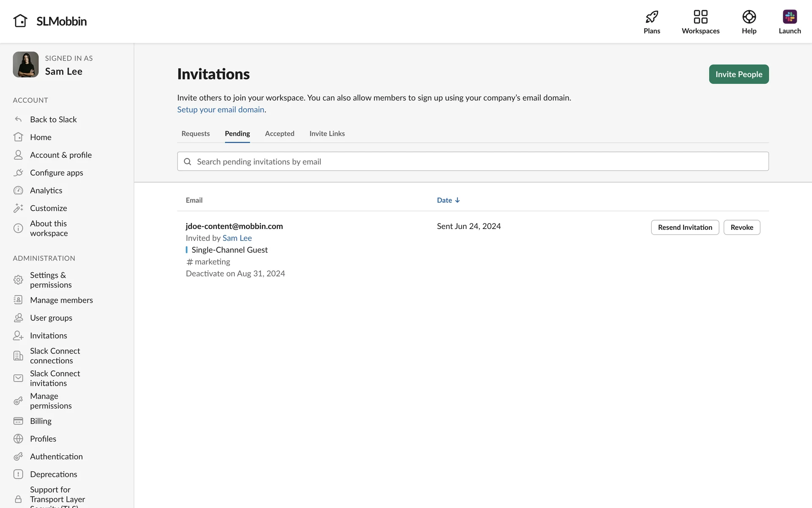Open Analytics gauge icon in sidebar
Viewport: 812px width, 508px height.
point(18,190)
